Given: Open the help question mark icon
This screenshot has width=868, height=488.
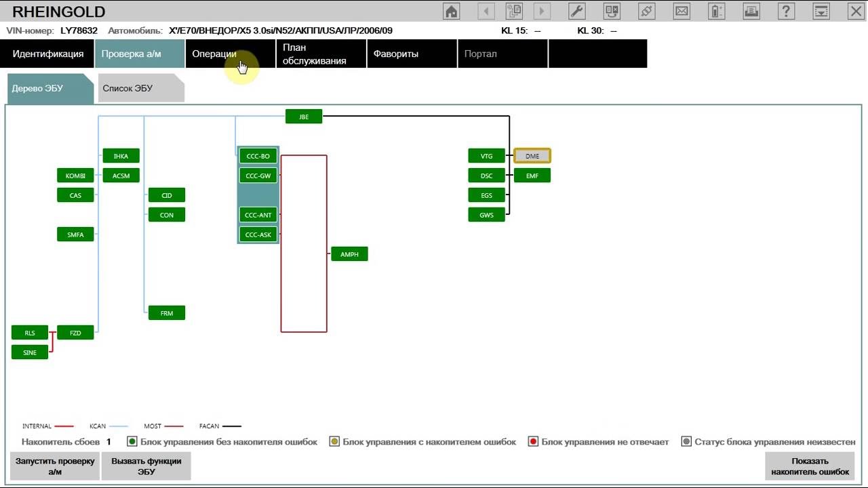Looking at the screenshot, I should tap(786, 11).
